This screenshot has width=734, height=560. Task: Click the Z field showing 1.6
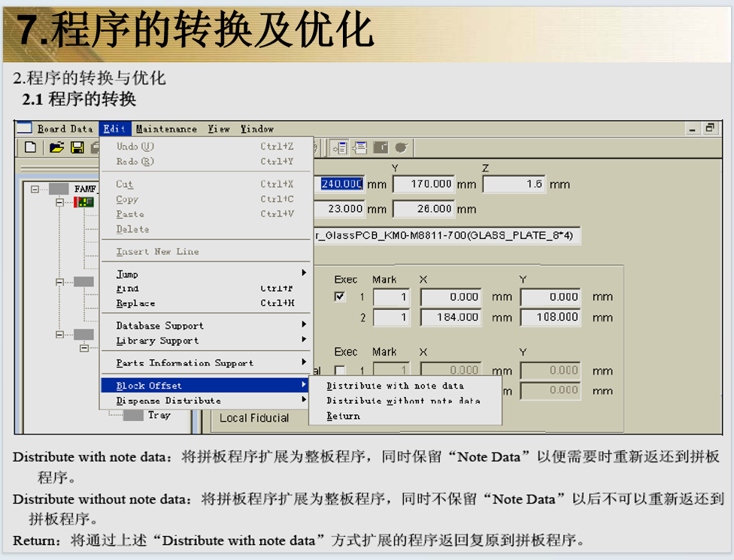(x=514, y=184)
